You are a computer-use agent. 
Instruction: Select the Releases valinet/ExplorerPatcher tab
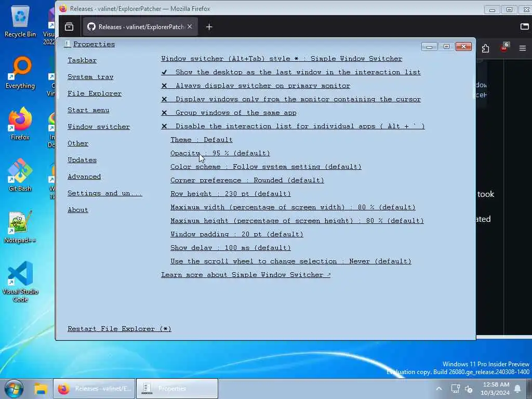(140, 27)
